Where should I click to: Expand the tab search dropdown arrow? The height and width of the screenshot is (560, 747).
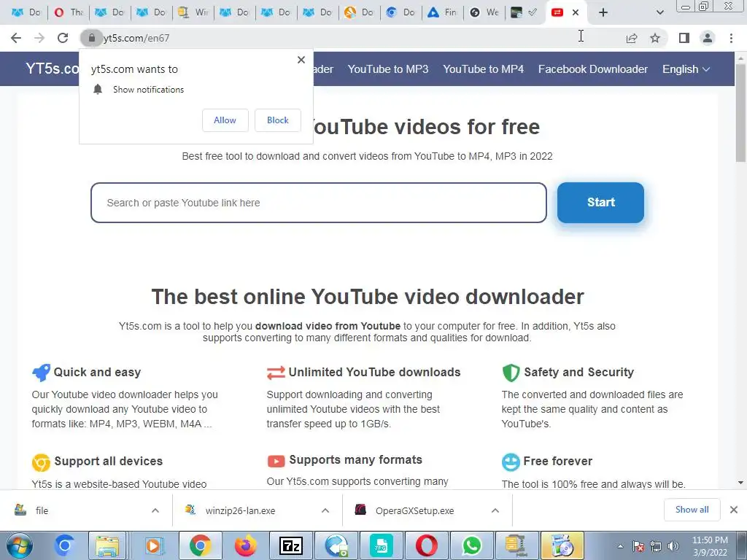coord(659,12)
